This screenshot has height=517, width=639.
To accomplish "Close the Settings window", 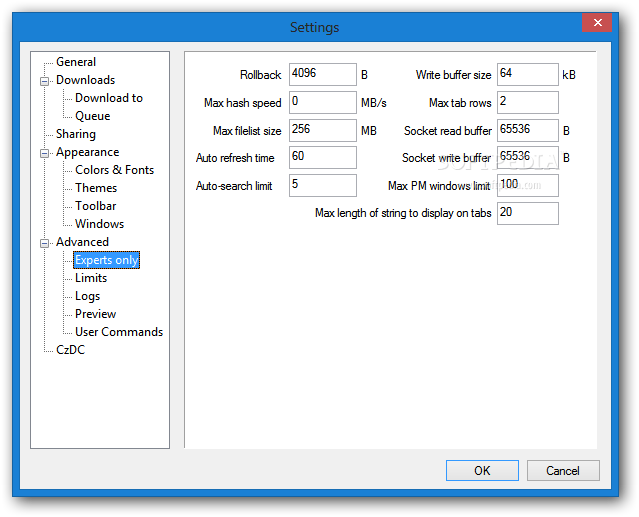I will 597,22.
